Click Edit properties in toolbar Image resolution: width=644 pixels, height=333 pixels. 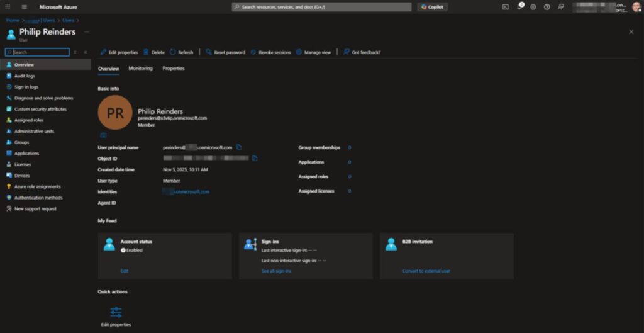119,52
